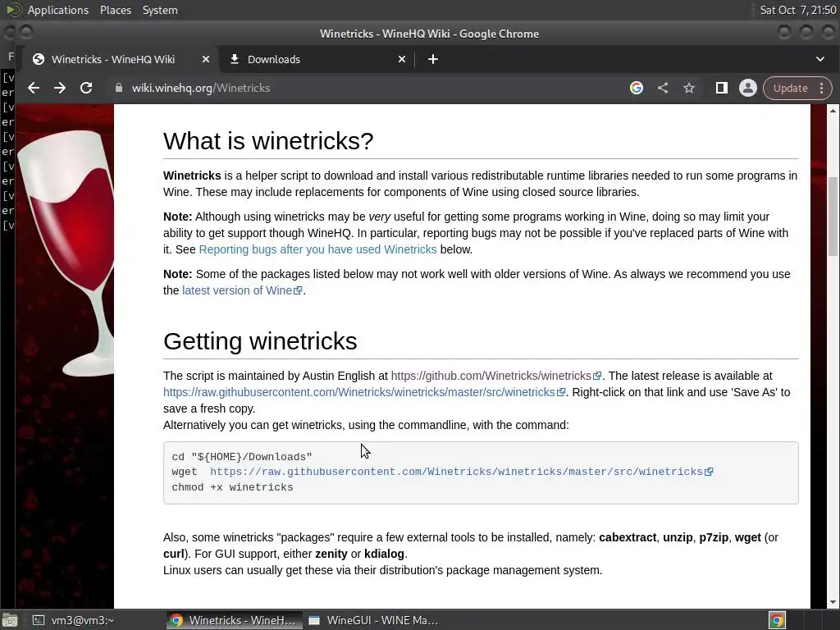Open a new browser tab
840x630 pixels.
tap(433, 59)
